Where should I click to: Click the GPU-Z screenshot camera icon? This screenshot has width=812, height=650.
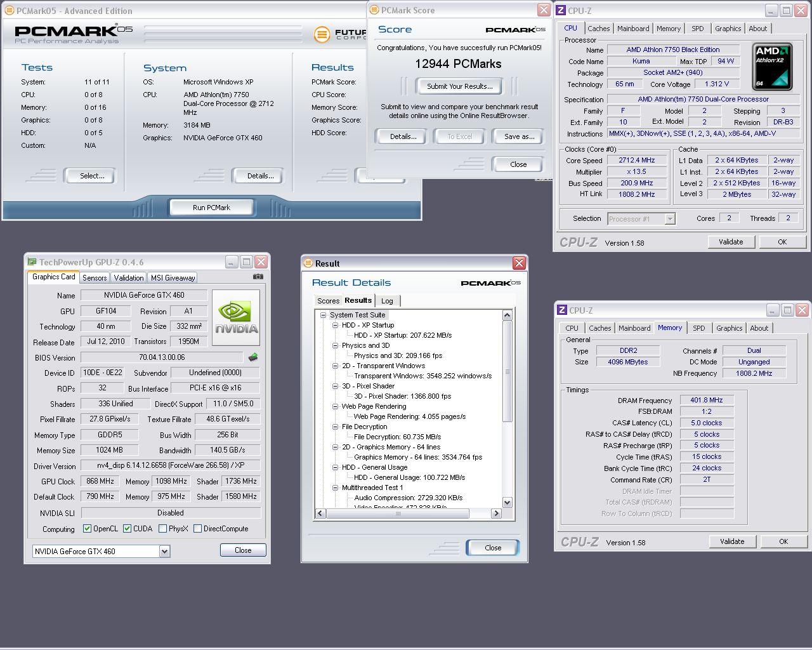[258, 277]
